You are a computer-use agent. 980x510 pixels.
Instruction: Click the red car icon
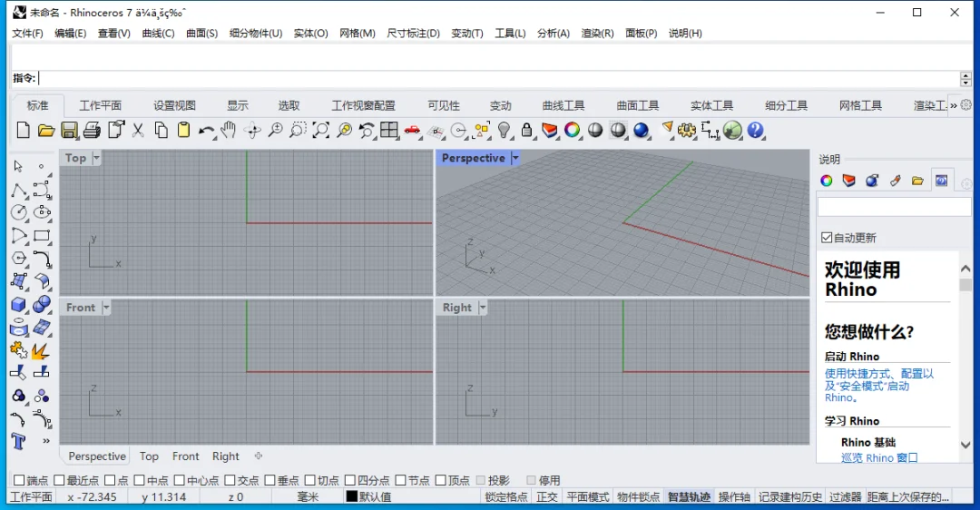[x=412, y=130]
